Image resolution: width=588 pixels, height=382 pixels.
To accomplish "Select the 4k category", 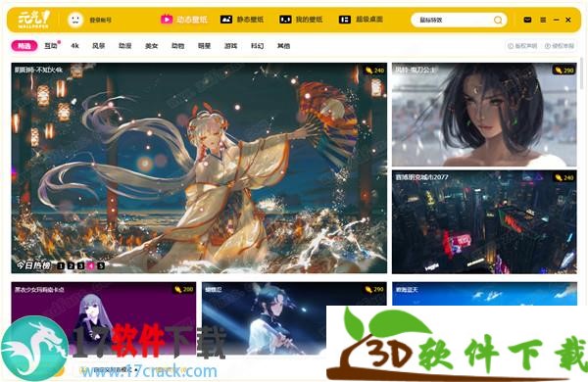I will 75,46.
